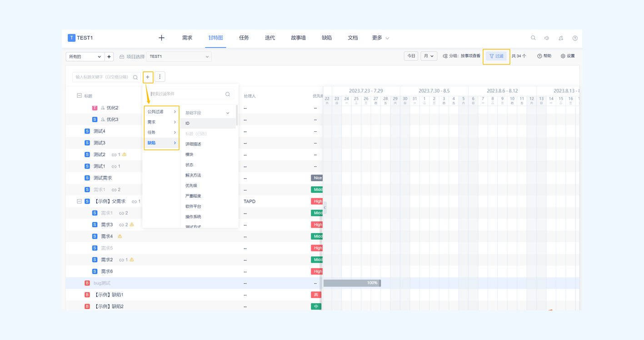Click the link icon on 测试2 row
The image size is (644, 340).
114,155
